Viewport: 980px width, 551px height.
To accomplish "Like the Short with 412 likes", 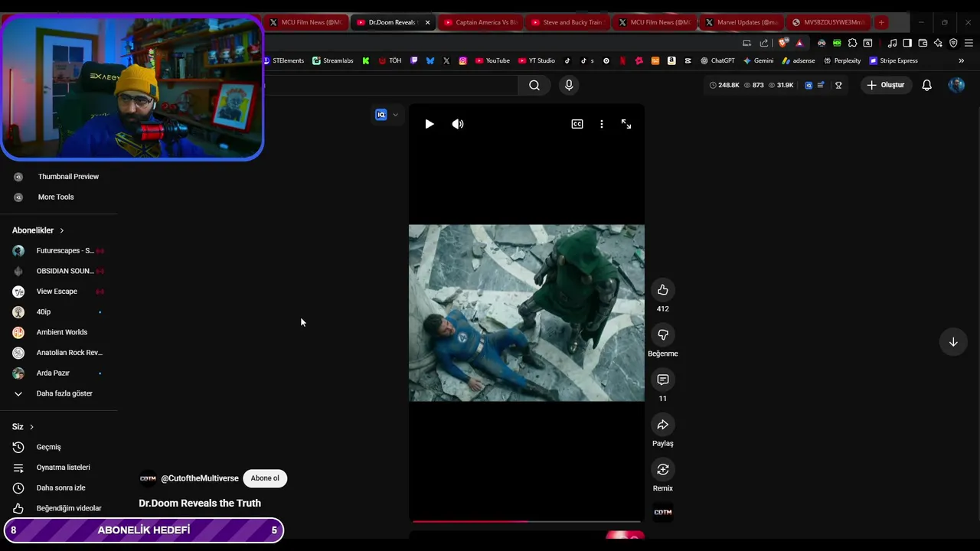I will coord(663,290).
